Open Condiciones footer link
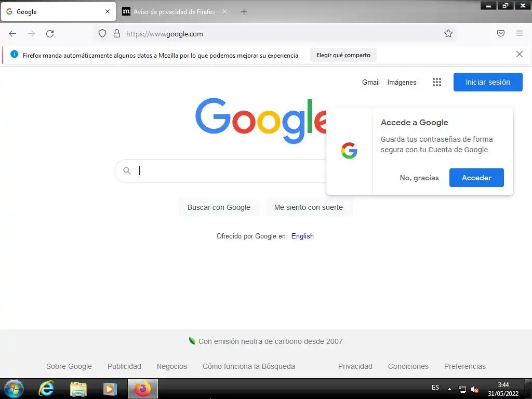The height and width of the screenshot is (399, 532). (x=408, y=366)
